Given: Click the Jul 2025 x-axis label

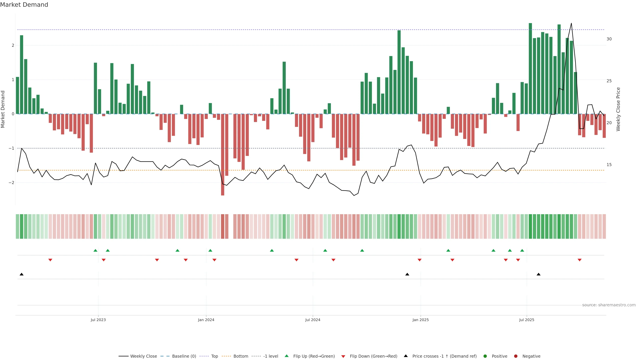Looking at the screenshot, I should pos(526,320).
